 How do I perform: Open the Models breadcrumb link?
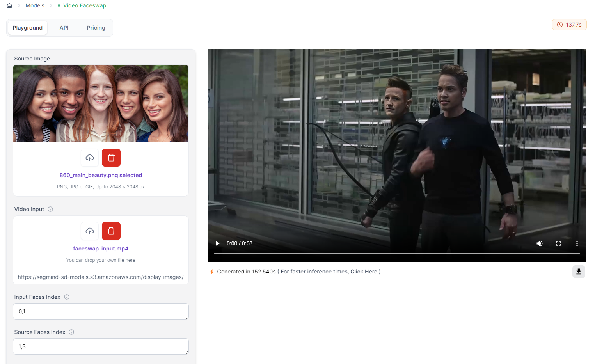[x=35, y=5]
